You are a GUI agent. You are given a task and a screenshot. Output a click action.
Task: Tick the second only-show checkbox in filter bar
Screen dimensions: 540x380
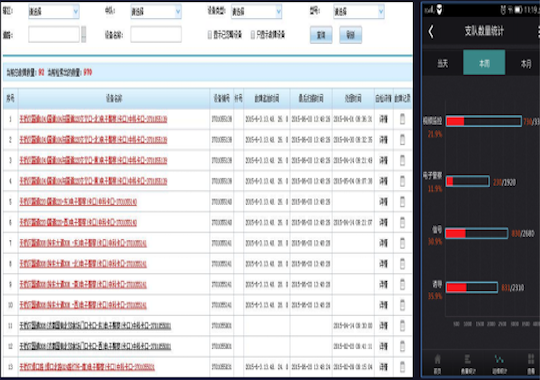pyautogui.click(x=253, y=35)
